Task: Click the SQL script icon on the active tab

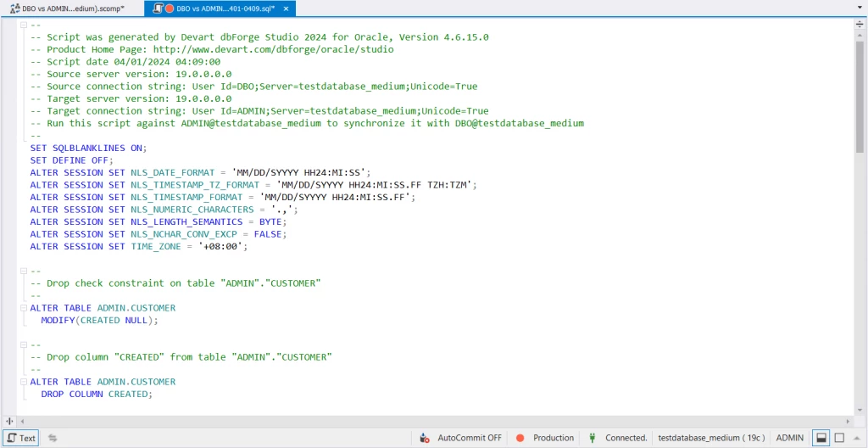Action: tap(159, 8)
